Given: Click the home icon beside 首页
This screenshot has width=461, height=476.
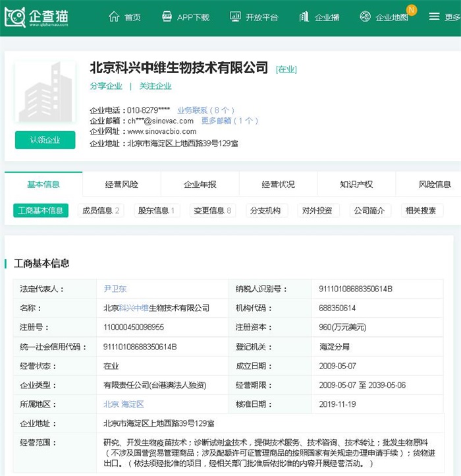Looking at the screenshot, I should [x=114, y=16].
